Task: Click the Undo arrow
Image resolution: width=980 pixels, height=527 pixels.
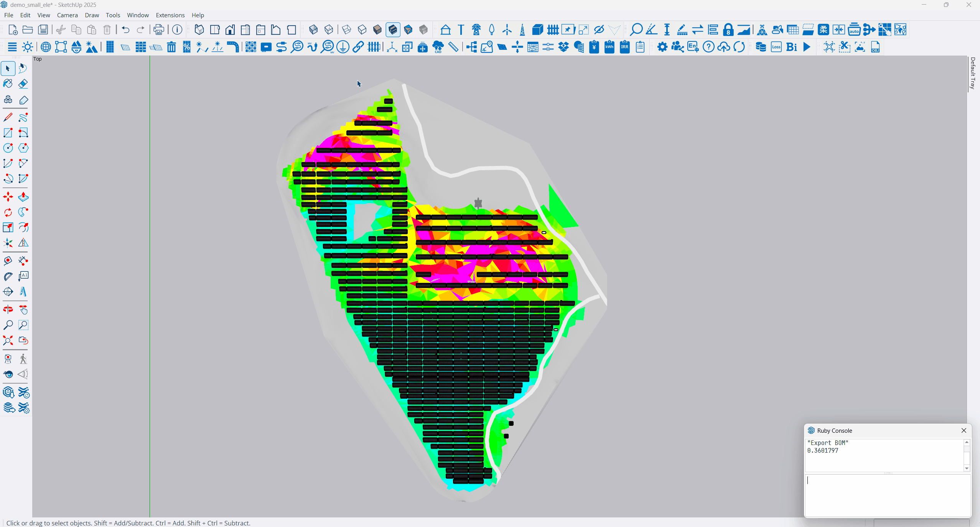Action: pyautogui.click(x=125, y=30)
